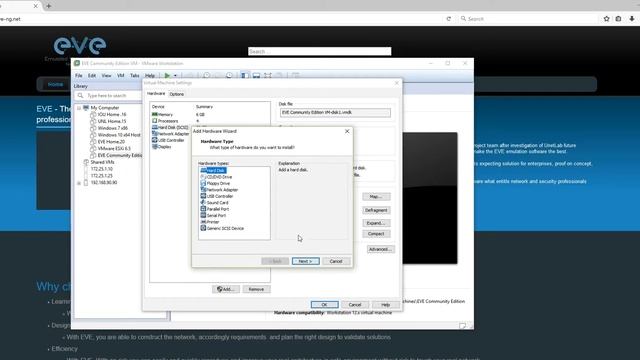Screen dimensions: 640x360
Task: Select UNL Home.15 in the library
Action: (x=109, y=121)
